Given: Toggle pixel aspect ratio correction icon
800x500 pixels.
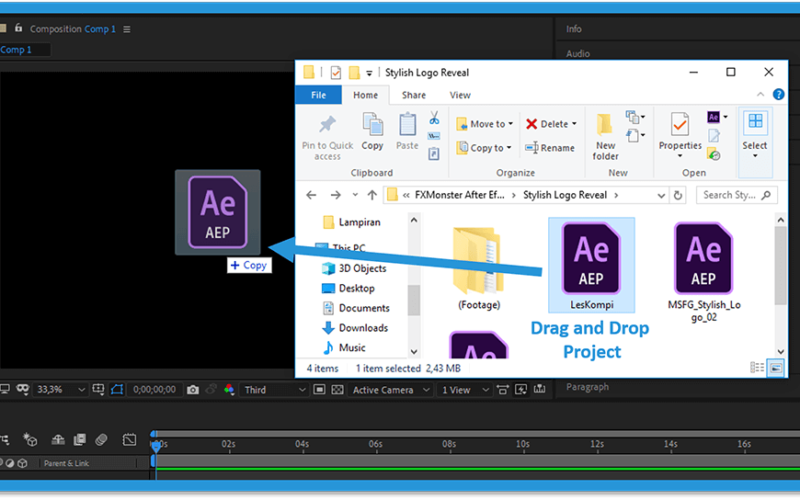Looking at the screenshot, I should point(503,390).
